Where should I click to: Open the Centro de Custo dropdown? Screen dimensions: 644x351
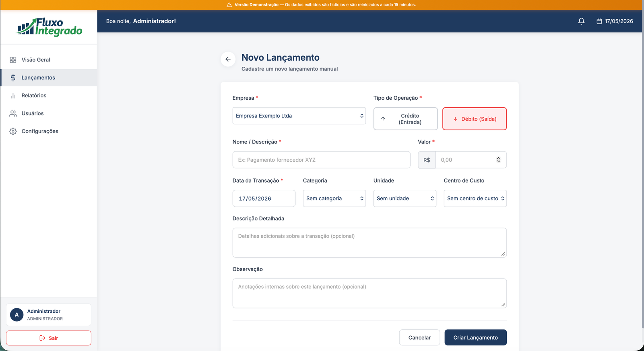[475, 198]
